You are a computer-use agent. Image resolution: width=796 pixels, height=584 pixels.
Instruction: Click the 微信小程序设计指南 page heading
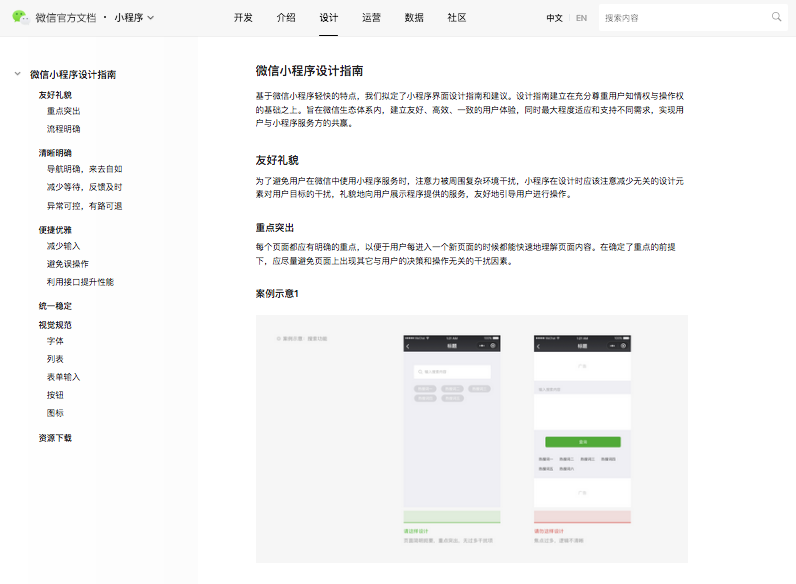309,71
